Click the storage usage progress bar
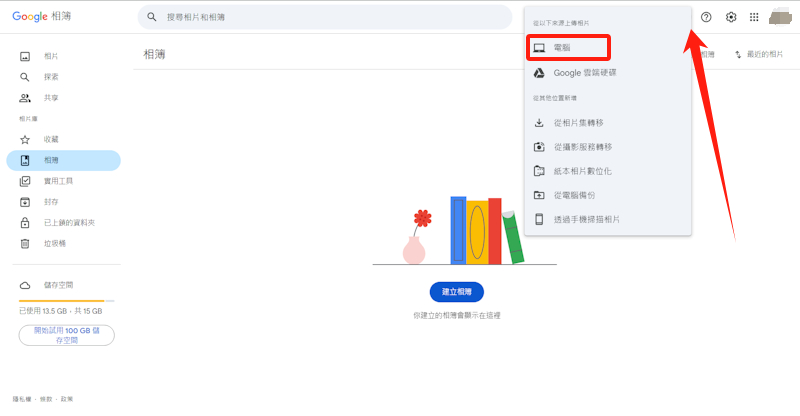This screenshot has width=800, height=416. [66, 301]
